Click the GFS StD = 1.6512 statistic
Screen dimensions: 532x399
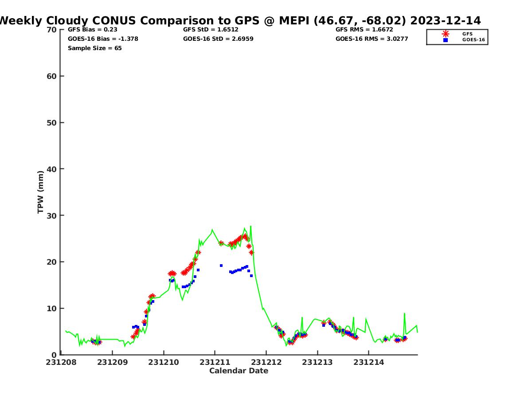(211, 30)
